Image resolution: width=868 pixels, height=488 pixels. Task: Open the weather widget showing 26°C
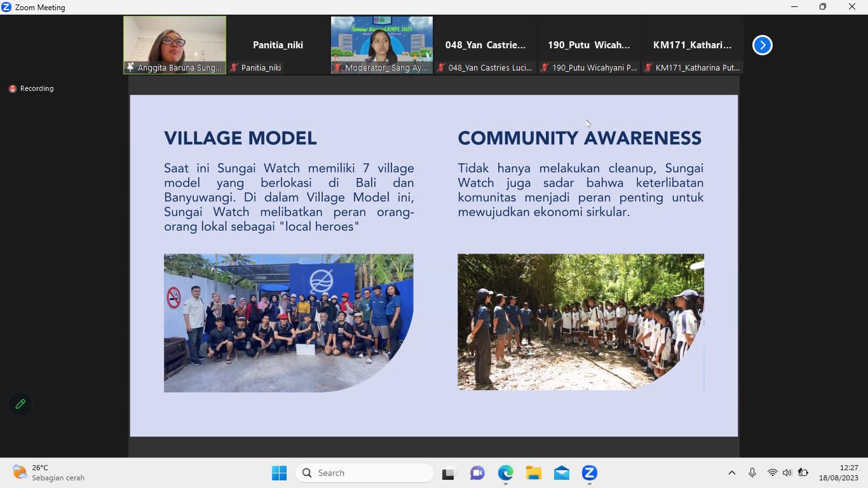(x=48, y=473)
